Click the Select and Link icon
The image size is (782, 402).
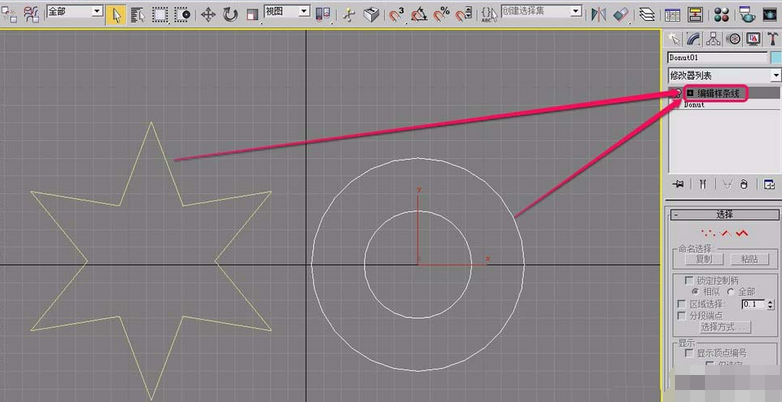(x=8, y=15)
